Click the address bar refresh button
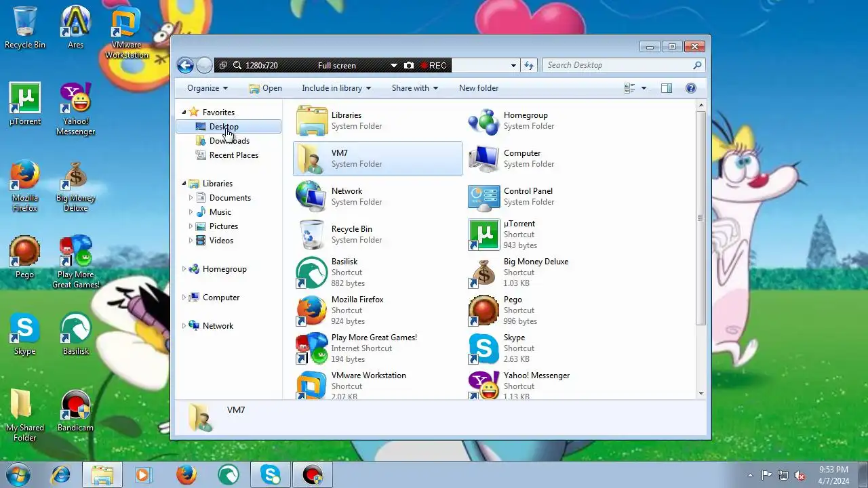This screenshot has width=868, height=488. 529,65
